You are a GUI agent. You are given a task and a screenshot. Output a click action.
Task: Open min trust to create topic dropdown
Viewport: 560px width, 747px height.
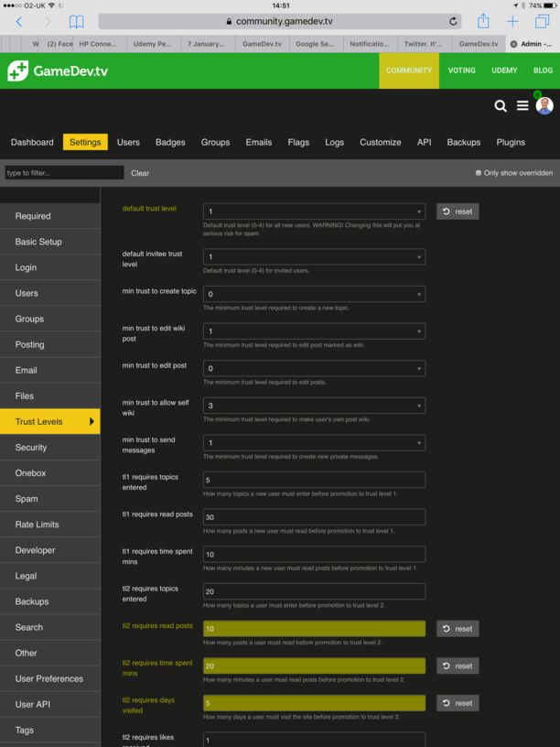[314, 294]
